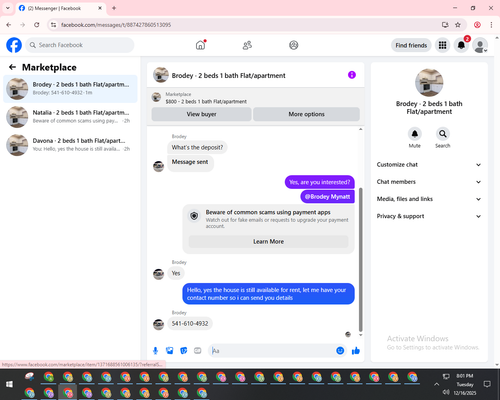Open a new browser tab
500x400 pixels.
click(114, 8)
